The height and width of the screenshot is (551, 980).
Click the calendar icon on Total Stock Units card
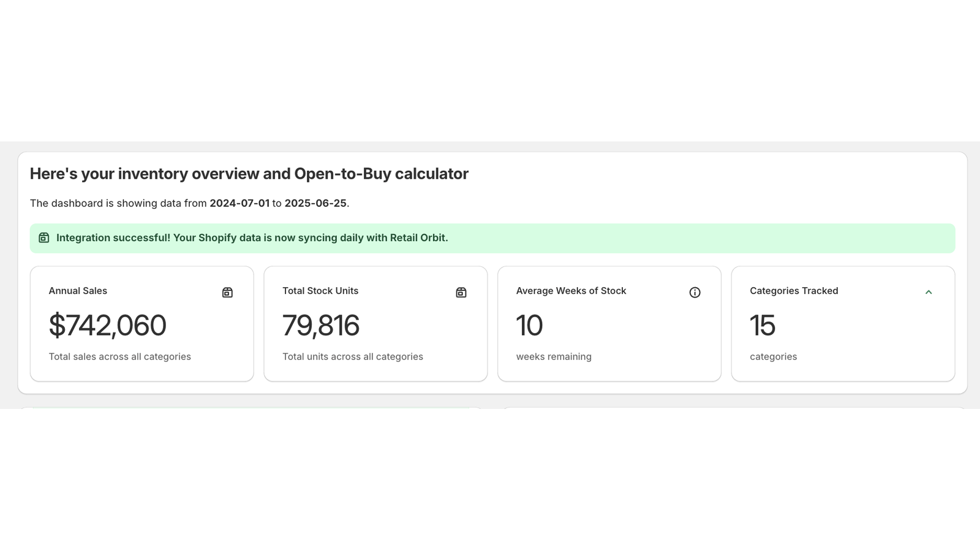coord(461,292)
